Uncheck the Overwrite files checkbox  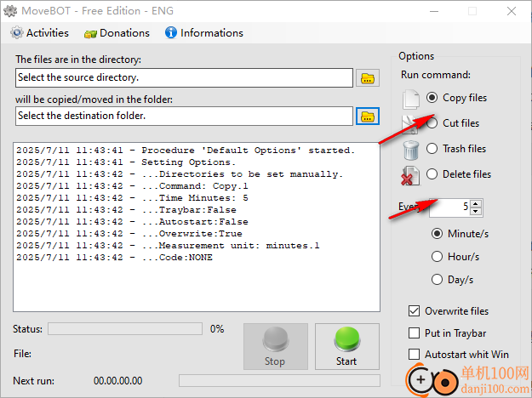(x=414, y=311)
